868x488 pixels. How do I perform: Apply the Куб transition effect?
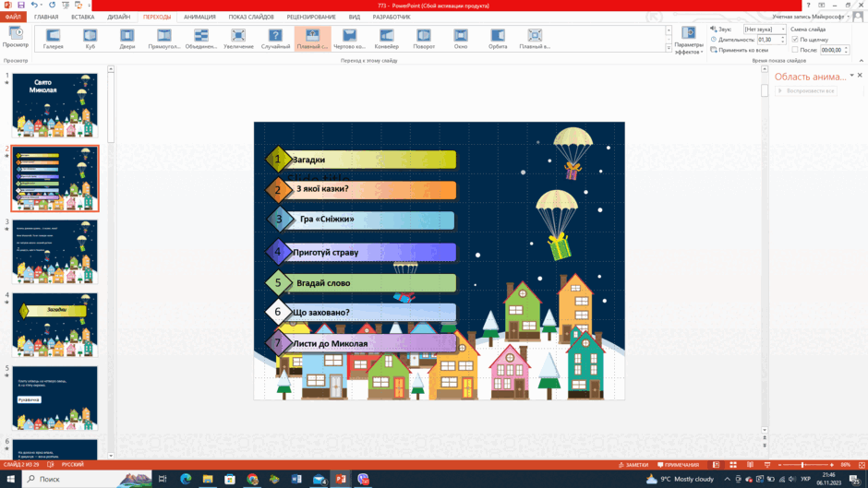(90, 39)
